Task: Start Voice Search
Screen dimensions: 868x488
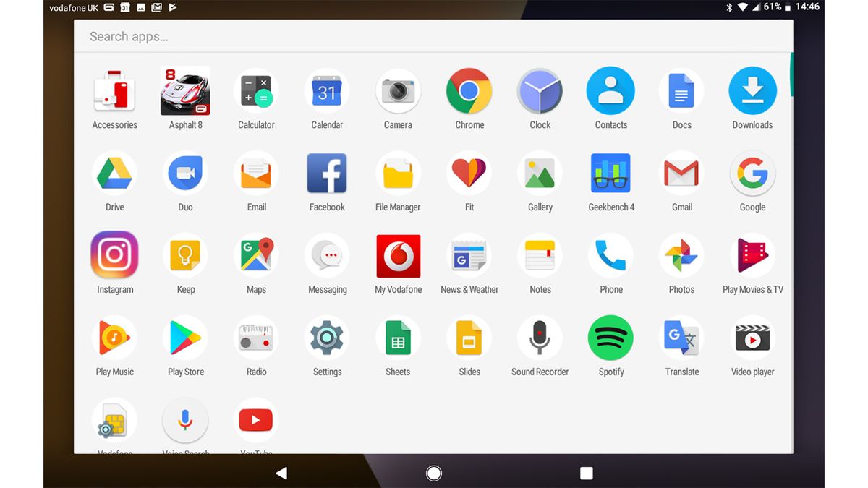Action: coord(185,419)
